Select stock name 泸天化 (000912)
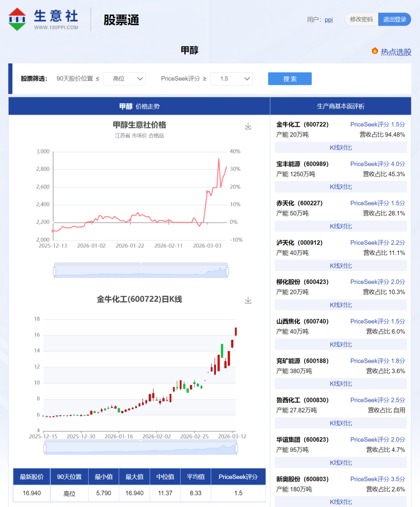Screen dimensions: 420x507 299,242
